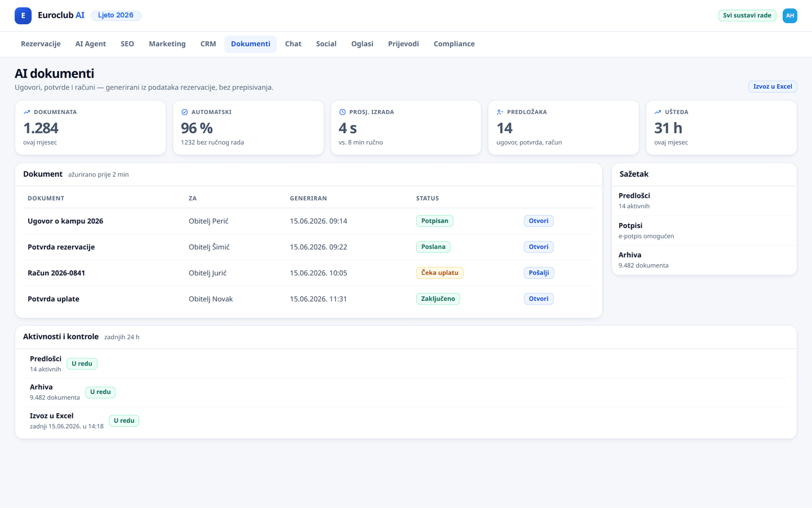812x508 pixels.
Task: Click the 15.06.2026. 10:05 timestamp
Action: tap(319, 273)
